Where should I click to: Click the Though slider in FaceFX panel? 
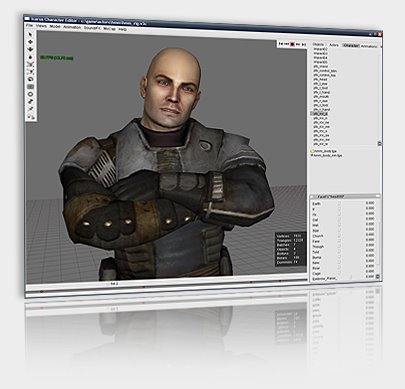[x=339, y=247]
